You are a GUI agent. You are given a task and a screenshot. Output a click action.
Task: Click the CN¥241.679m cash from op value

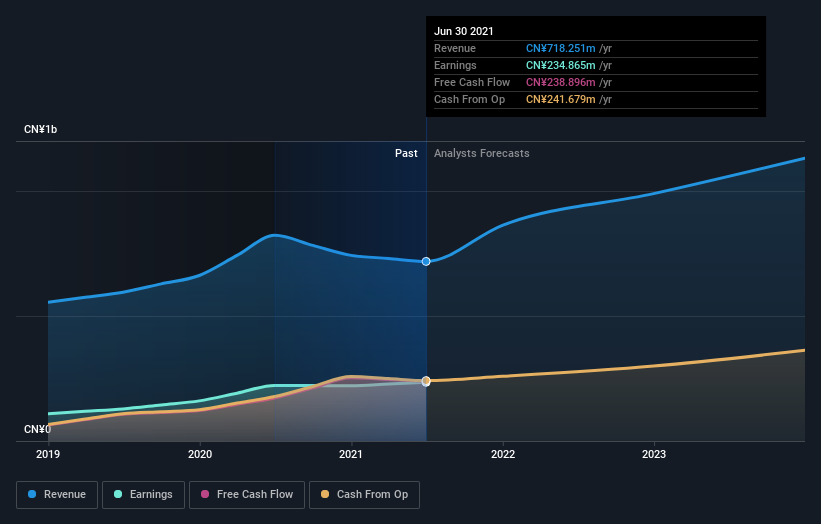pyautogui.click(x=561, y=99)
